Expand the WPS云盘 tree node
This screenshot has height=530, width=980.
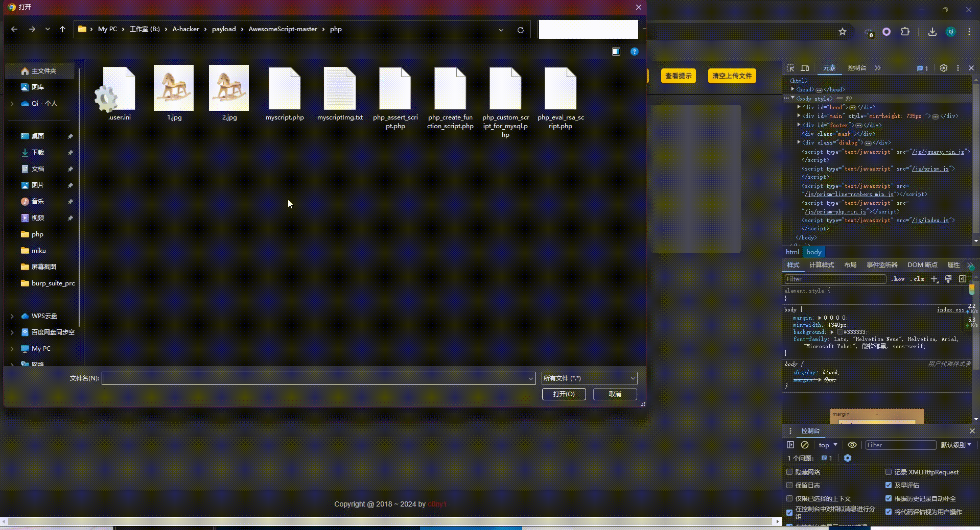click(12, 316)
